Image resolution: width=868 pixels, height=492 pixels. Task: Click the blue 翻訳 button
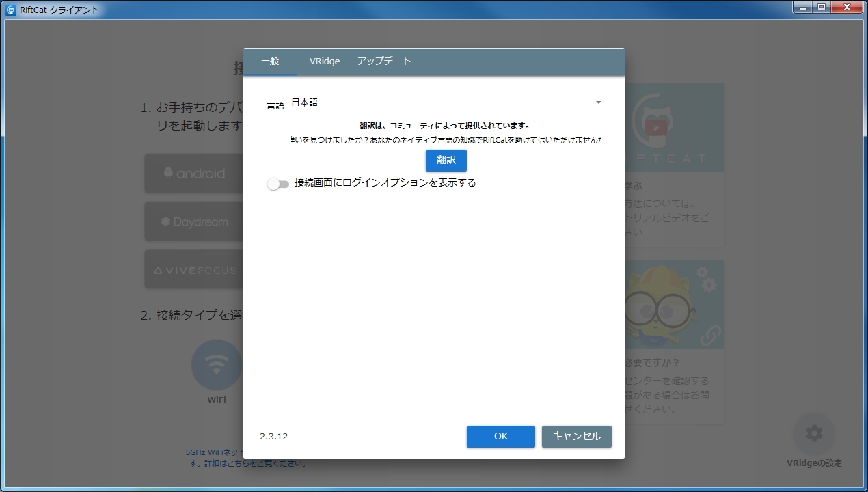coord(446,161)
